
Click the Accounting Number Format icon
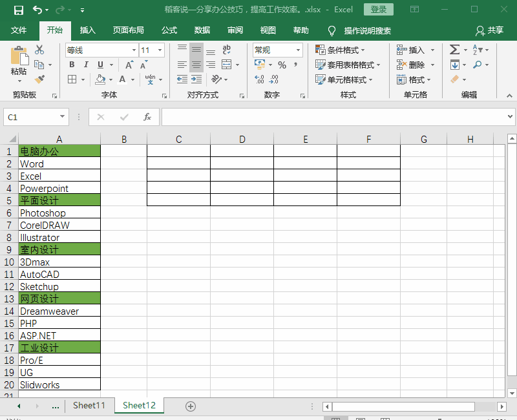260,65
